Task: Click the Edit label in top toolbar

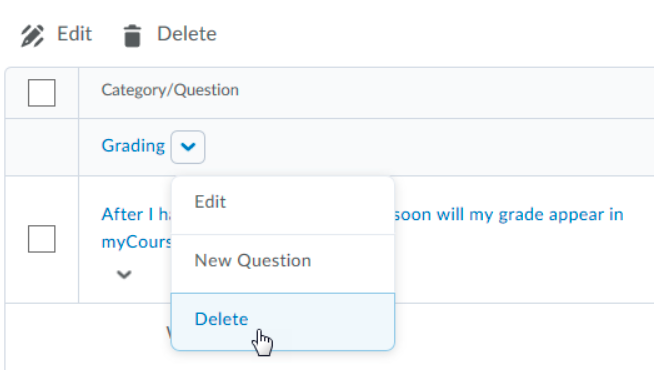Action: [x=74, y=34]
